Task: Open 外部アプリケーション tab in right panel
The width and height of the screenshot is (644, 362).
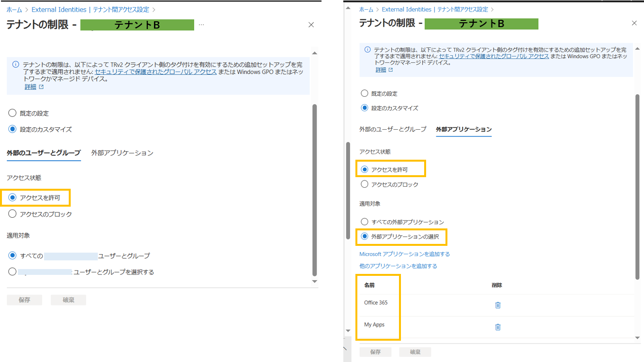Action: (x=464, y=129)
